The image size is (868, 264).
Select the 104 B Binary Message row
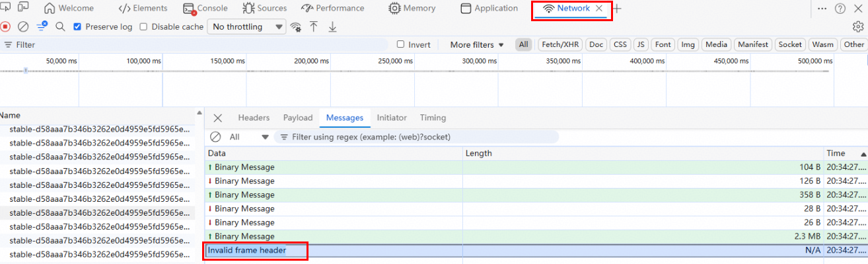[536, 167]
